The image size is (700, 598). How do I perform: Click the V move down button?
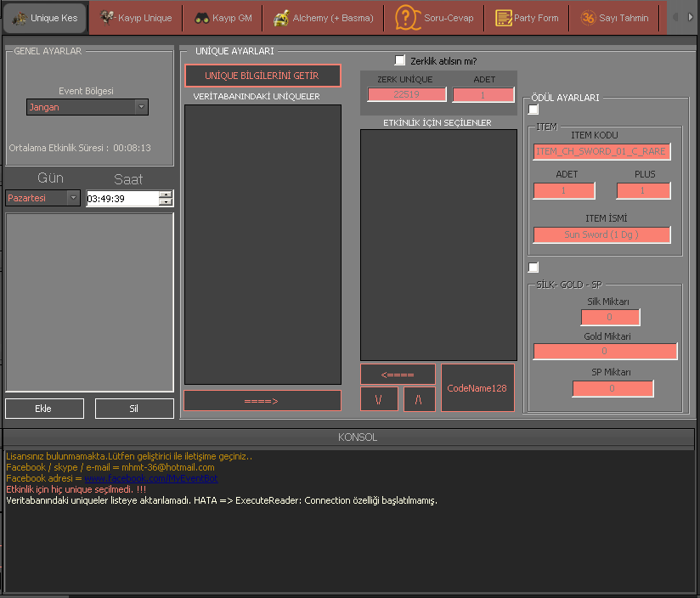379,399
